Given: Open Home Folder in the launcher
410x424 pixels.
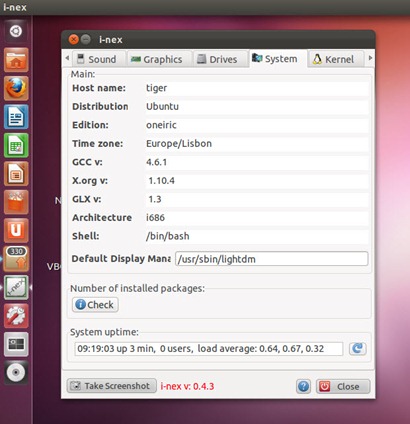Looking at the screenshot, I should (x=16, y=60).
